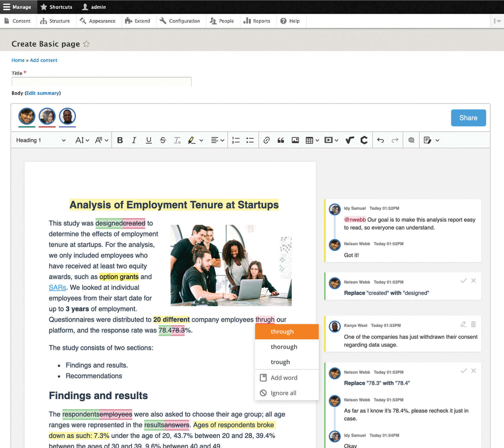504x448 pixels.
Task: Choose a highlight color via the marker dropdown
Action: coord(201,140)
